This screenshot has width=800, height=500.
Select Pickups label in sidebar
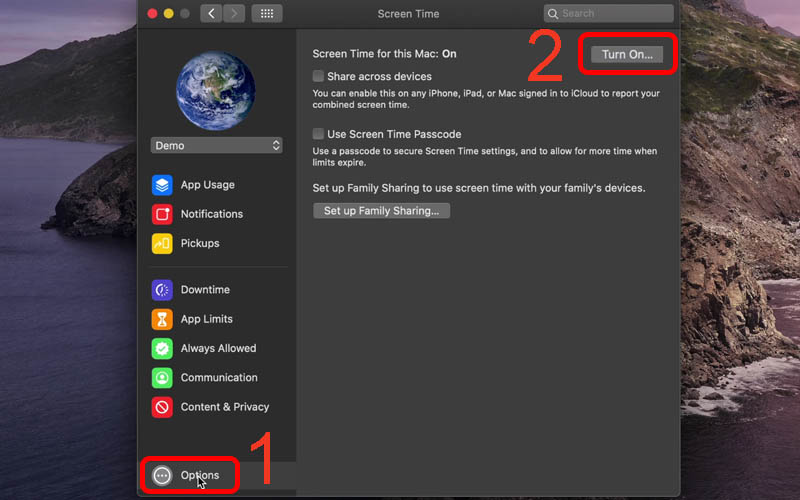click(200, 243)
